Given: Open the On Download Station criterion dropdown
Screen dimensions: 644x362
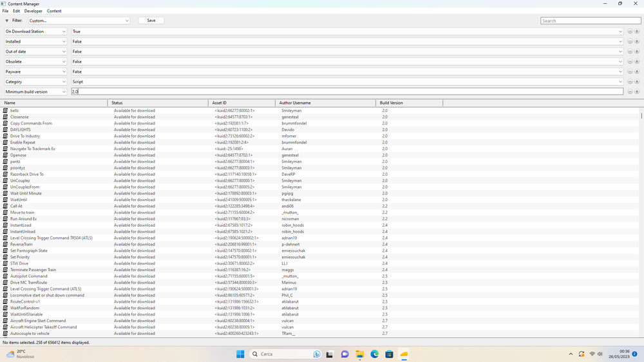Looking at the screenshot, I should coord(35,31).
